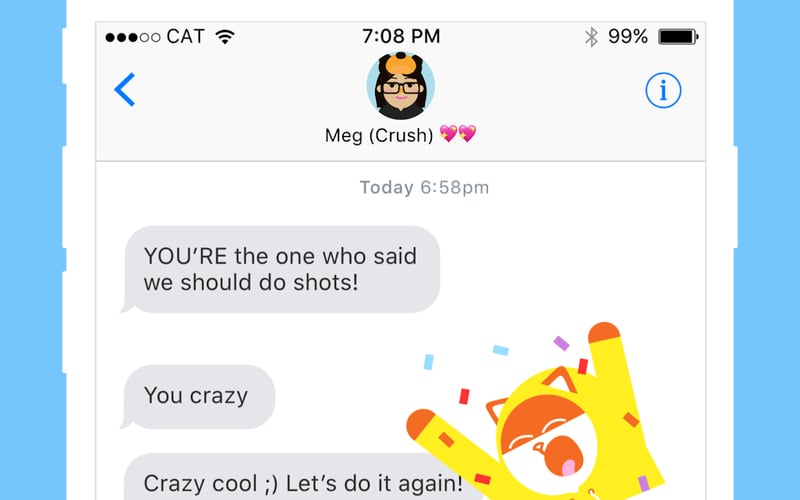The width and height of the screenshot is (800, 500).
Task: Tap the contact name Meg (Crush)
Action: tap(379, 135)
